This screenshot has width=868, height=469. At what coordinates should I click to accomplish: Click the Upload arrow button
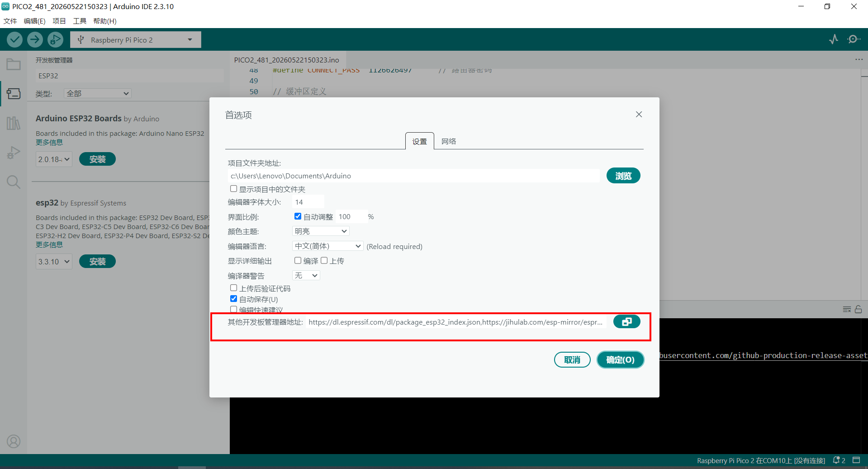coord(35,40)
